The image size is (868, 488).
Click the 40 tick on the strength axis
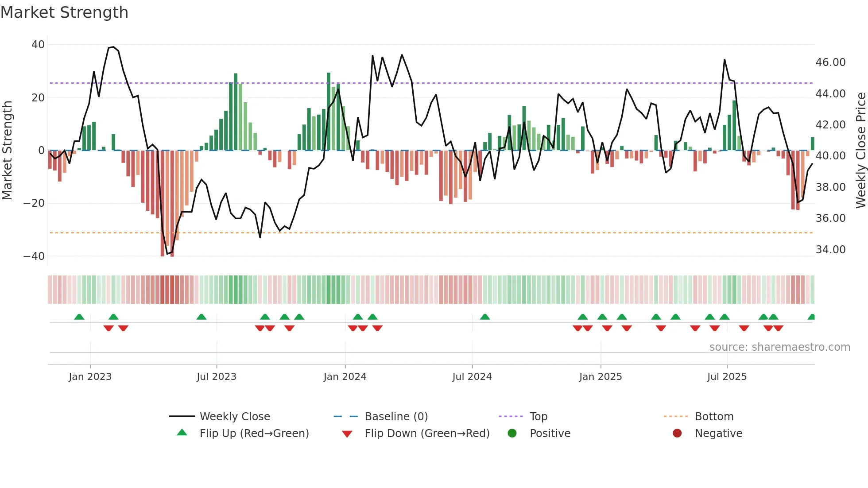pyautogui.click(x=38, y=45)
